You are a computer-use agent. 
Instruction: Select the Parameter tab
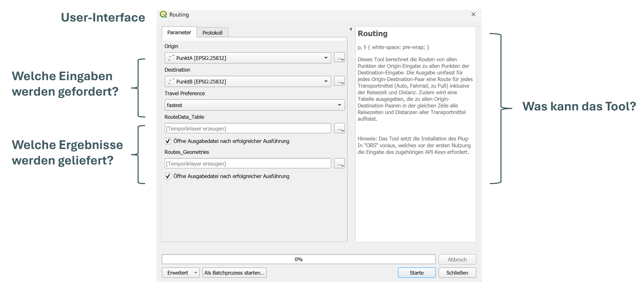click(179, 33)
